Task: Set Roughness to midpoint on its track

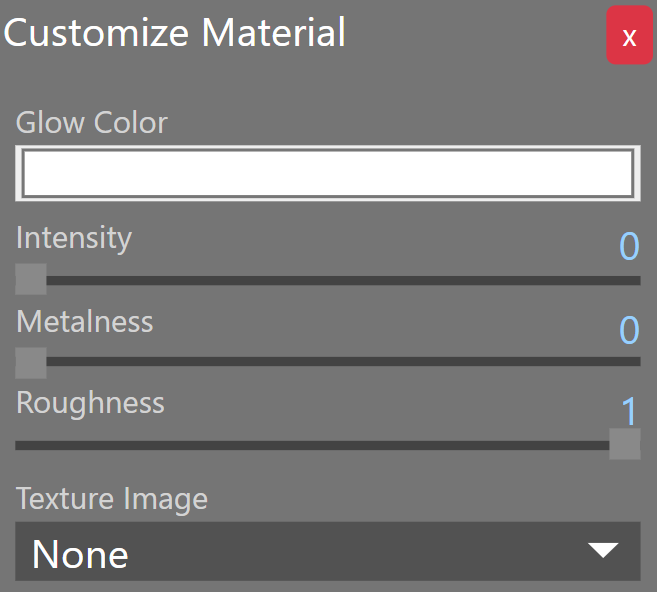Action: pyautogui.click(x=328, y=445)
